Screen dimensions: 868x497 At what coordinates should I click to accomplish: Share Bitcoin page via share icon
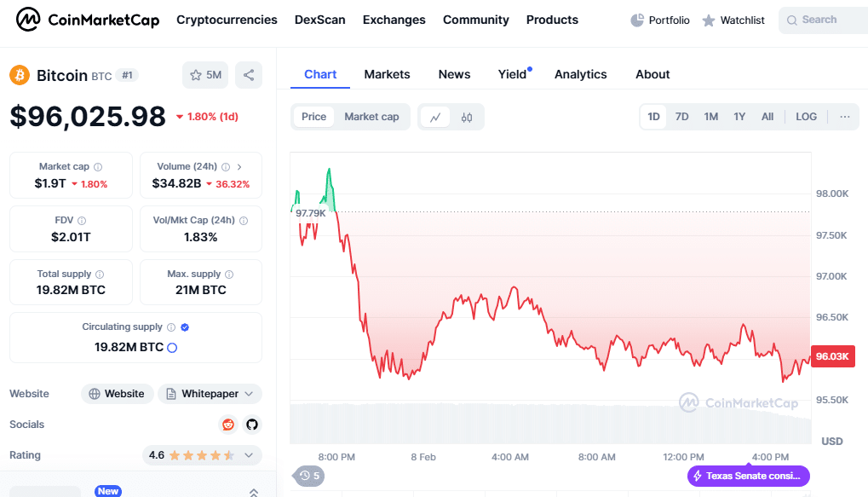pos(249,75)
